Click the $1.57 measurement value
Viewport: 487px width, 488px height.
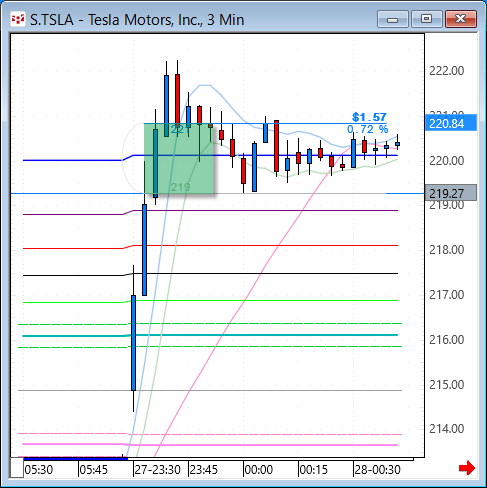369,117
